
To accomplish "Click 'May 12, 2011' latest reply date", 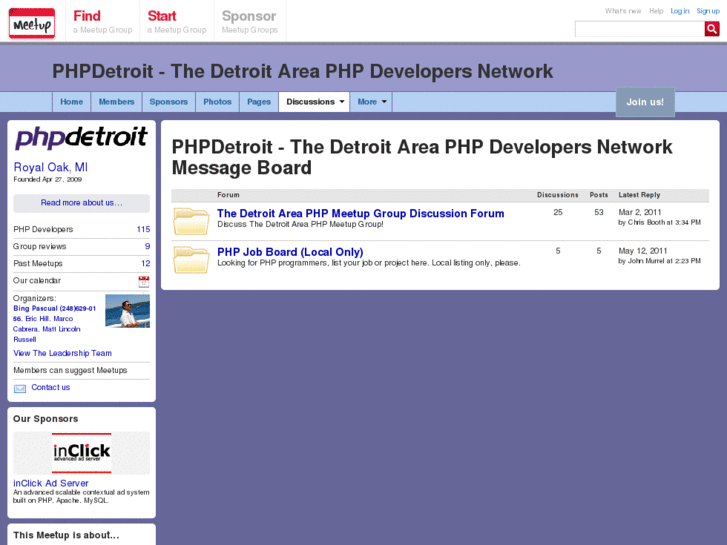I will tap(643, 250).
